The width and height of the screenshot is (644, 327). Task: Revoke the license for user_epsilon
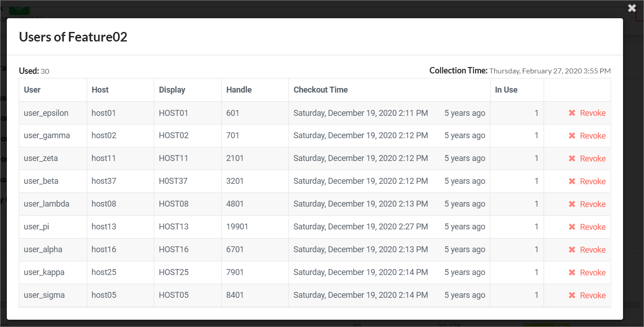(587, 113)
